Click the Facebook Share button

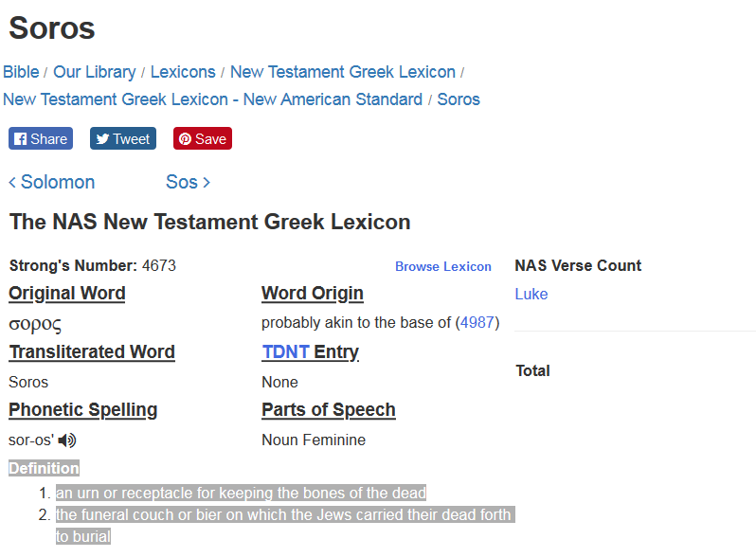click(x=41, y=139)
